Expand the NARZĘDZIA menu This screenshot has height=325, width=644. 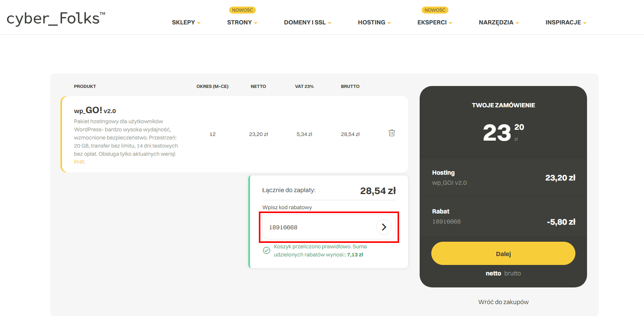[x=499, y=22]
